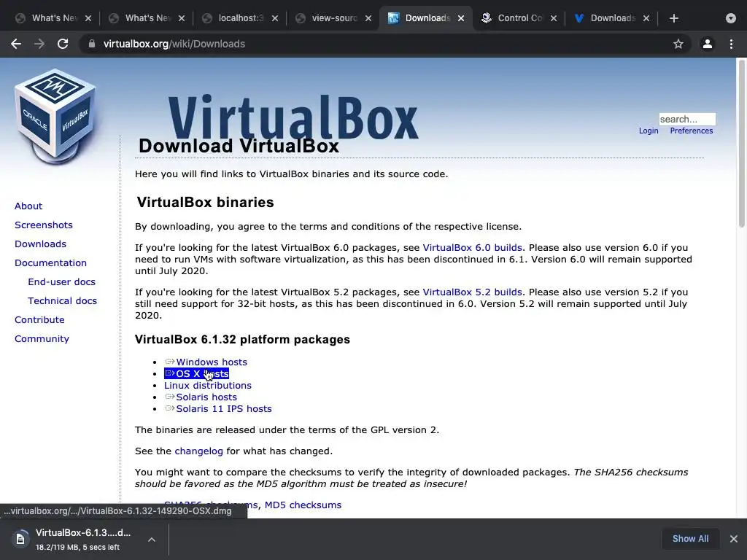The image size is (747, 560).
Task: Open the Preferences link
Action: click(692, 131)
